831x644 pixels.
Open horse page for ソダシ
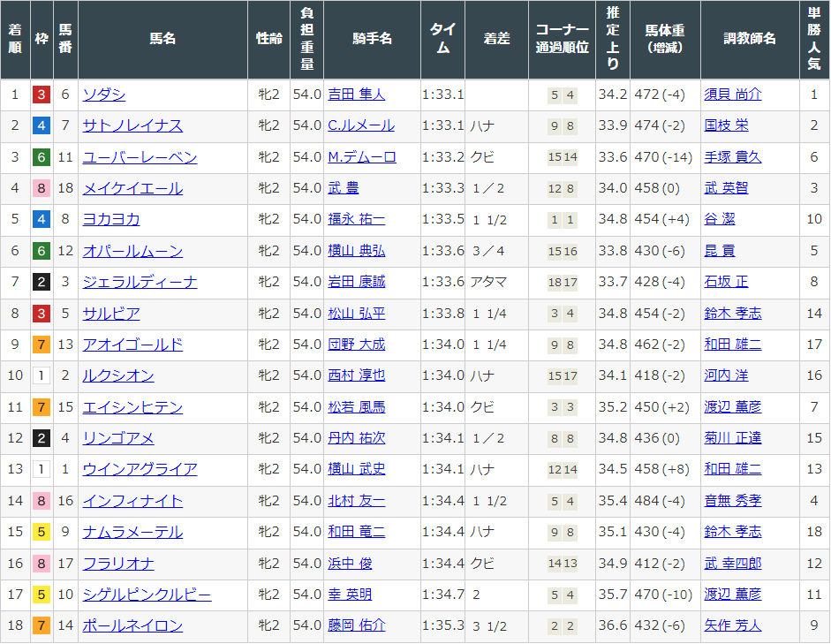(104, 95)
